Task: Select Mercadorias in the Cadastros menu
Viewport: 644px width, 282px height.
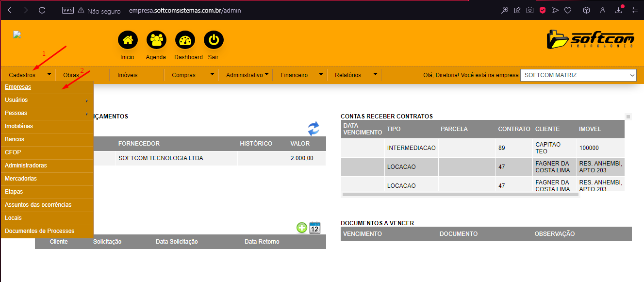Action: [x=21, y=179]
